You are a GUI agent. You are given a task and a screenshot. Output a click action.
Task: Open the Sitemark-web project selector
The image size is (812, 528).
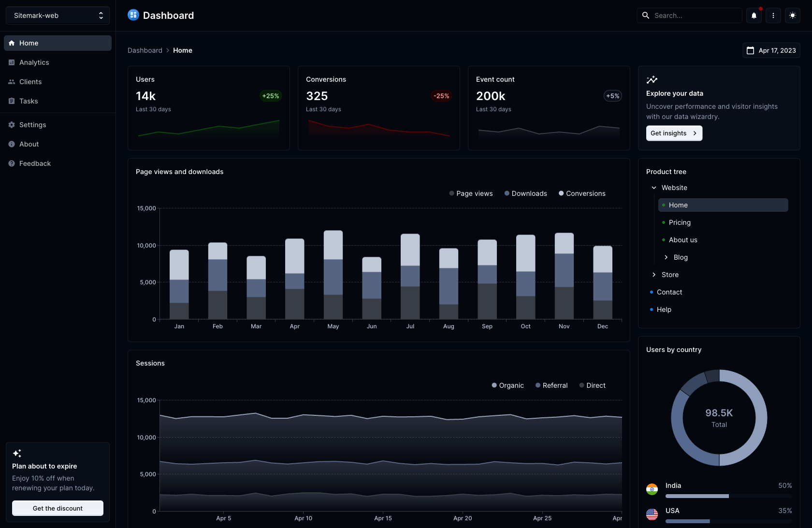pyautogui.click(x=58, y=15)
